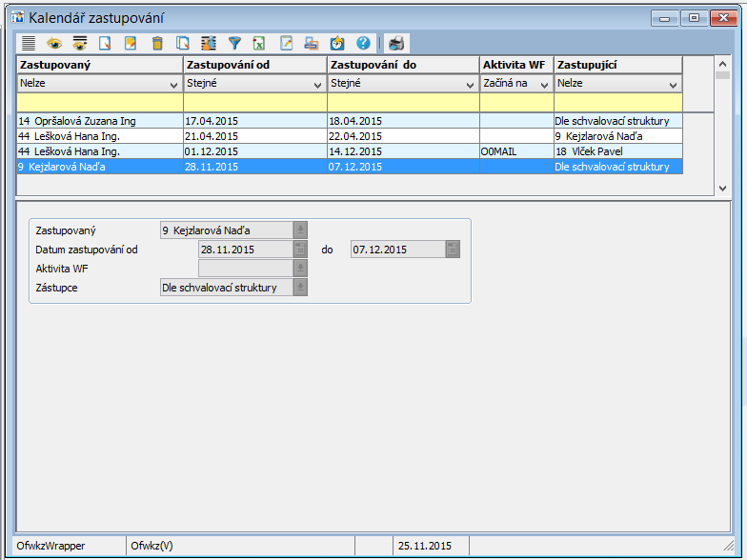The width and height of the screenshot is (747, 560).
Task: Expand the Zástupce combo box in form
Action: (x=300, y=287)
